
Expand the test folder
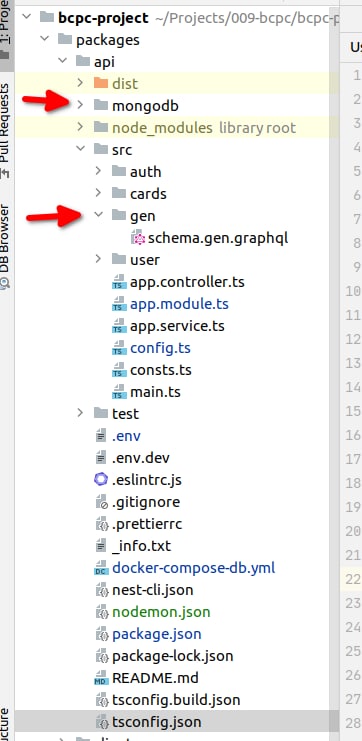pos(80,413)
